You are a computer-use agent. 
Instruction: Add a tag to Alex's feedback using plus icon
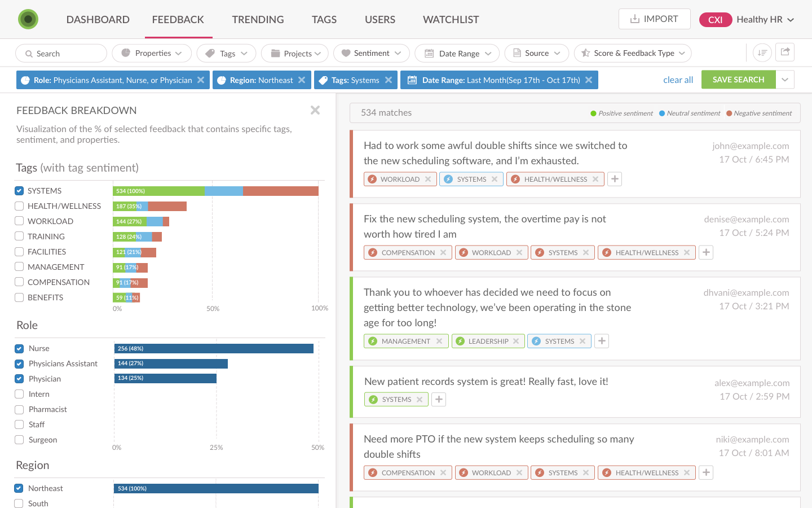pos(438,399)
